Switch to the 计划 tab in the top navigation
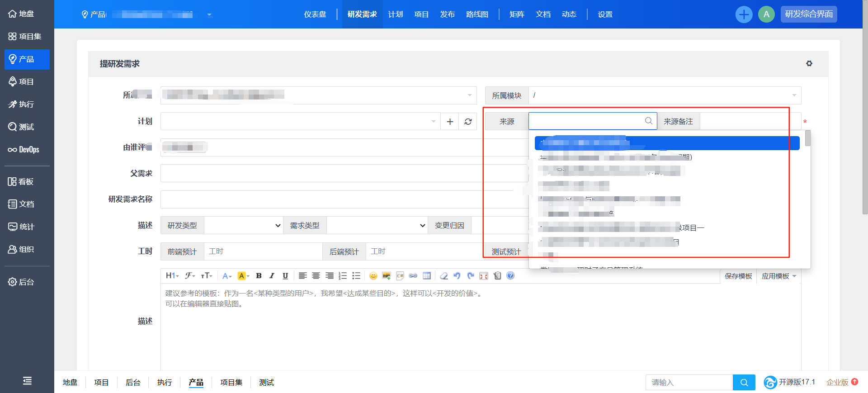868x393 pixels. [x=396, y=14]
